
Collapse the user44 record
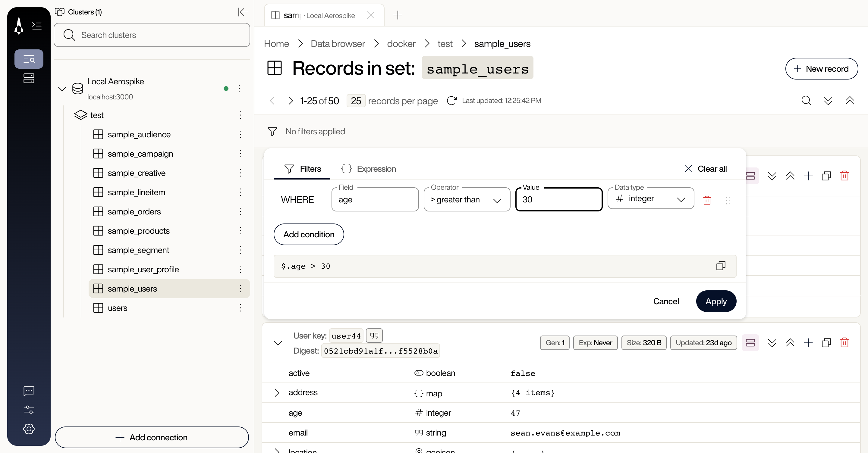pyautogui.click(x=278, y=343)
